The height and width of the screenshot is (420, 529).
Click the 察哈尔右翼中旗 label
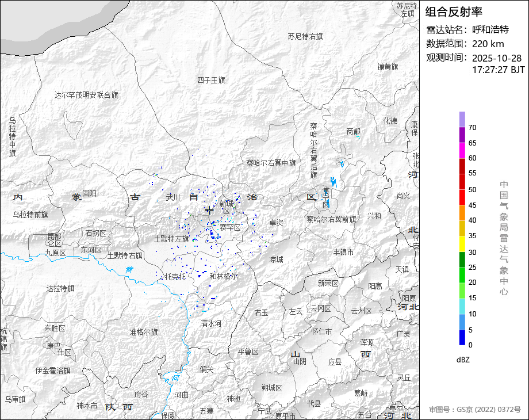(271, 163)
